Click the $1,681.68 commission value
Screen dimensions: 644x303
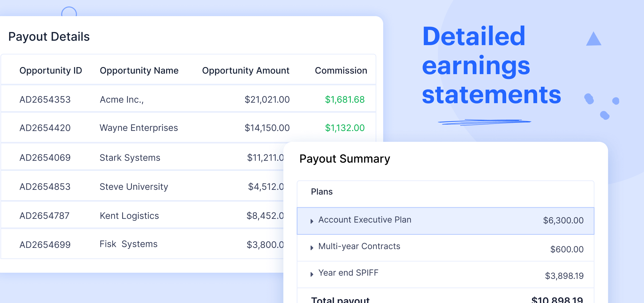345,100
